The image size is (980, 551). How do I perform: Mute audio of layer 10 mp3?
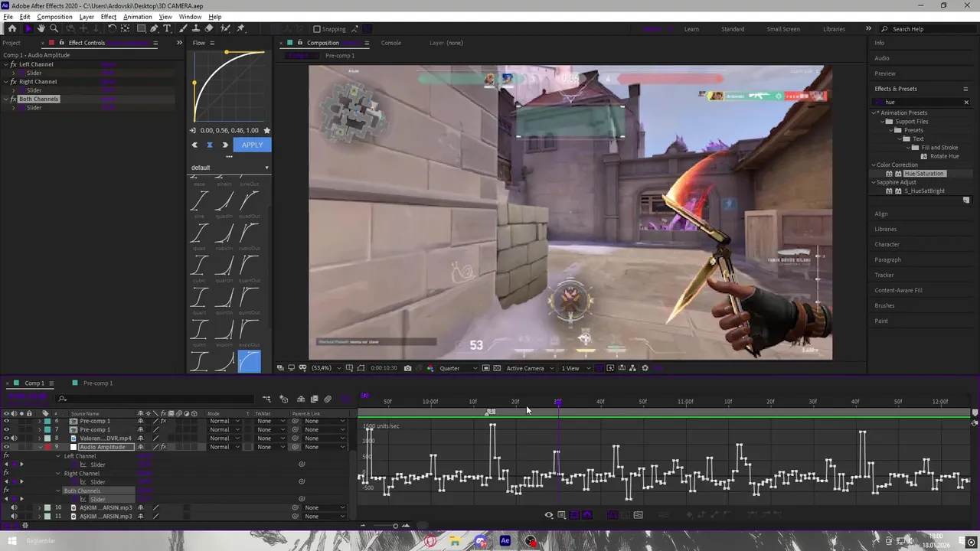13,507
